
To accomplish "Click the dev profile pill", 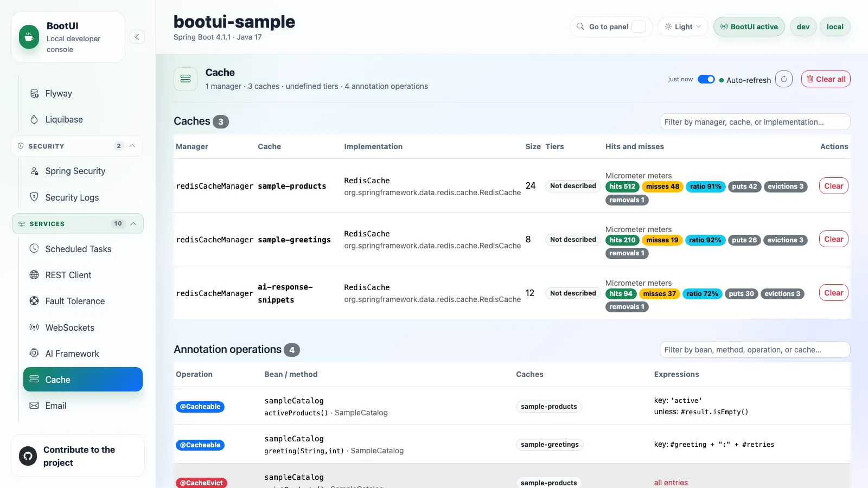I will (803, 27).
